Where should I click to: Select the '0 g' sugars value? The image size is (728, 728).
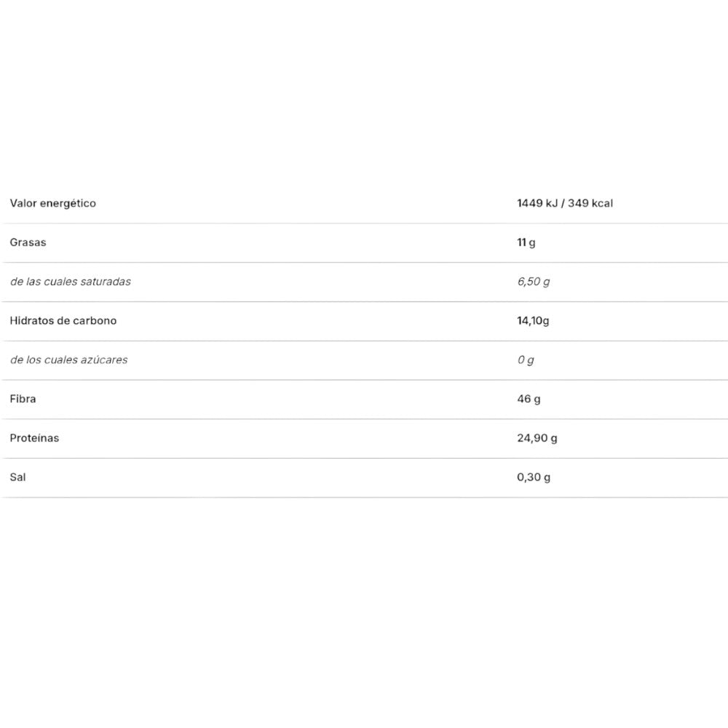tap(526, 360)
